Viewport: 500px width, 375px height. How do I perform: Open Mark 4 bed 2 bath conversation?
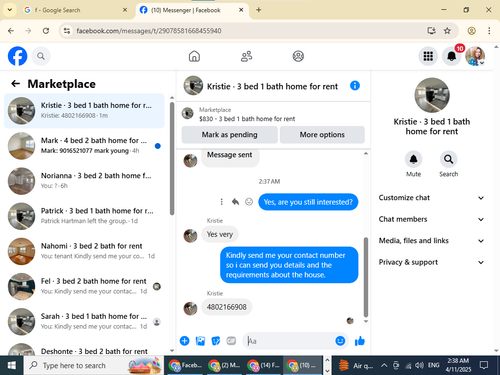click(84, 146)
